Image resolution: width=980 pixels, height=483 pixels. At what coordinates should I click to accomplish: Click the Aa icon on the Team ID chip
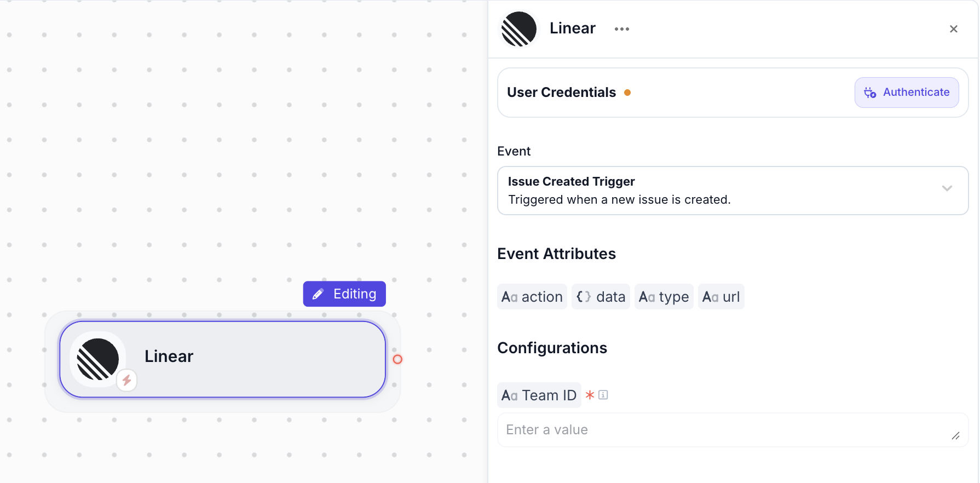coord(510,395)
